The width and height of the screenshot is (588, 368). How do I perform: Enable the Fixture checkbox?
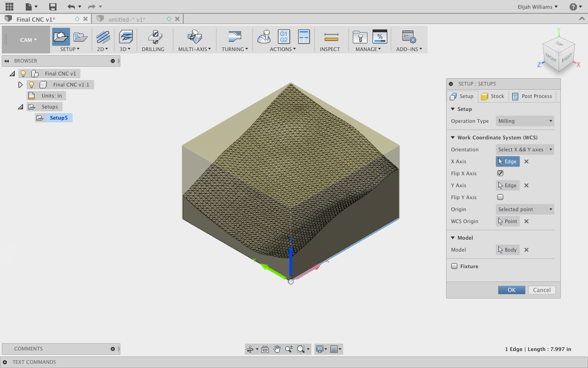(x=454, y=266)
